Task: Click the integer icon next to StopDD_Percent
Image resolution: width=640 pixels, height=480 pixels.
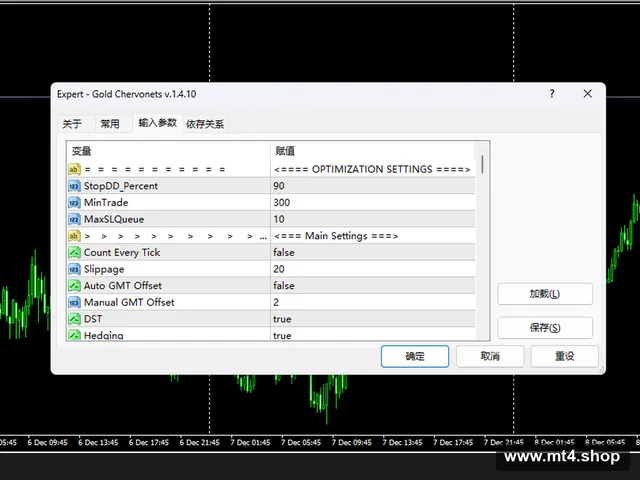Action: coord(74,186)
